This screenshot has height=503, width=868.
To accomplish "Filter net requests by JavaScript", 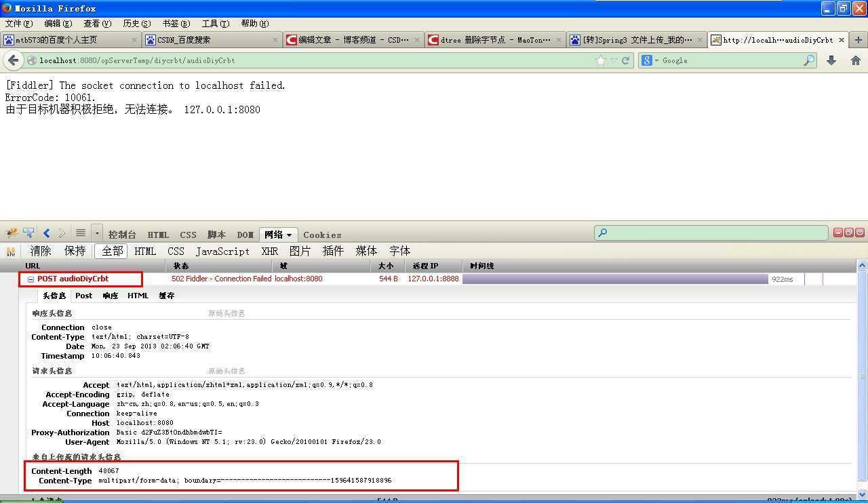I will (222, 251).
